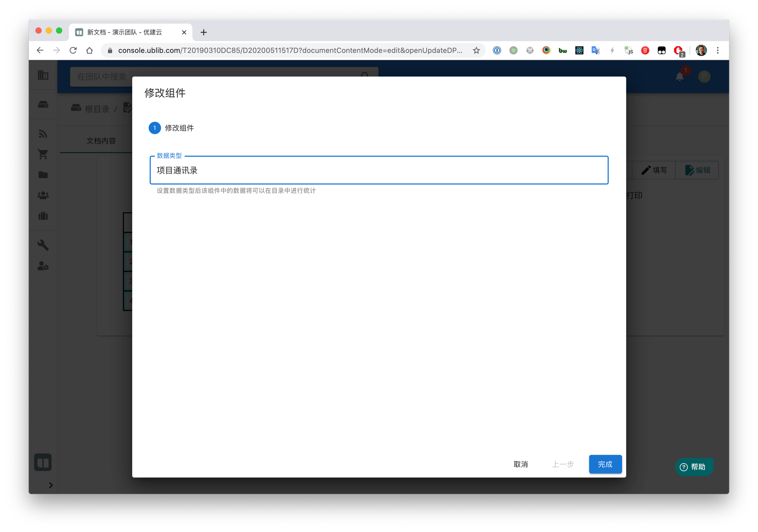The image size is (758, 532).
Task: Click the wrench tools sidebar icon
Action: pyautogui.click(x=43, y=245)
